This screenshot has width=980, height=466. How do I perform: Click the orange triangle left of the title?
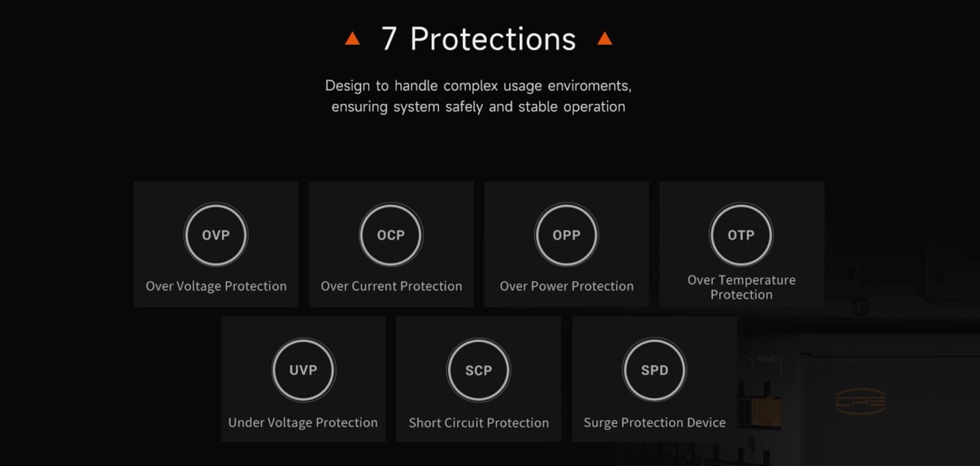pyautogui.click(x=352, y=38)
